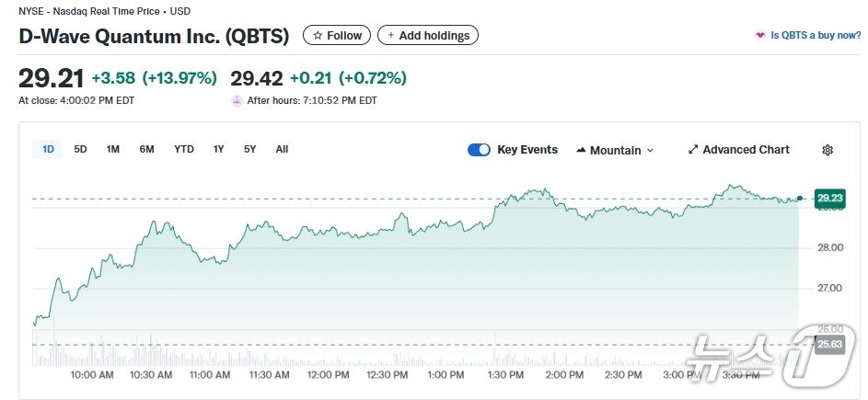Screen dimensions: 868x400
Task: Click the after hours moon icon
Action: click(x=237, y=100)
